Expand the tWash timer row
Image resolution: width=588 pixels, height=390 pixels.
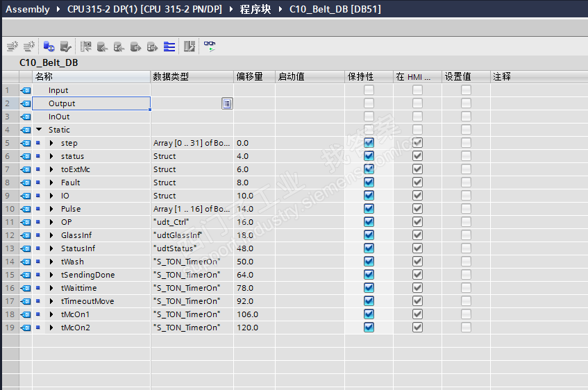coord(51,262)
